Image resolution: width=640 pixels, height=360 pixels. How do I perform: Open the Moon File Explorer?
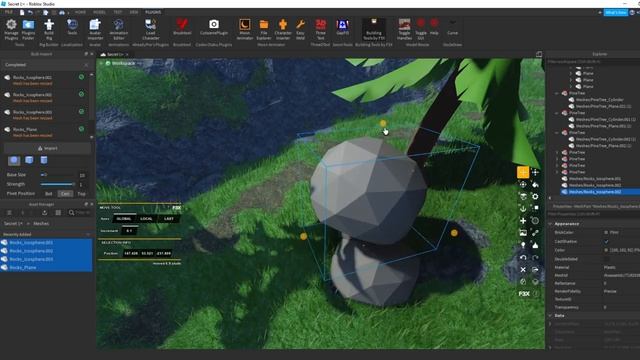pos(264,29)
